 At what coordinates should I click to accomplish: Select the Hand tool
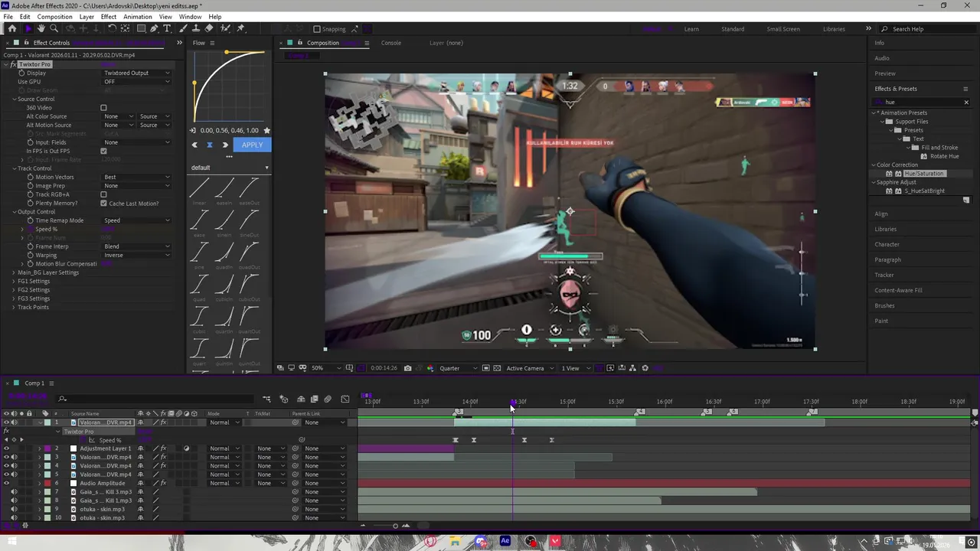pyautogui.click(x=41, y=29)
